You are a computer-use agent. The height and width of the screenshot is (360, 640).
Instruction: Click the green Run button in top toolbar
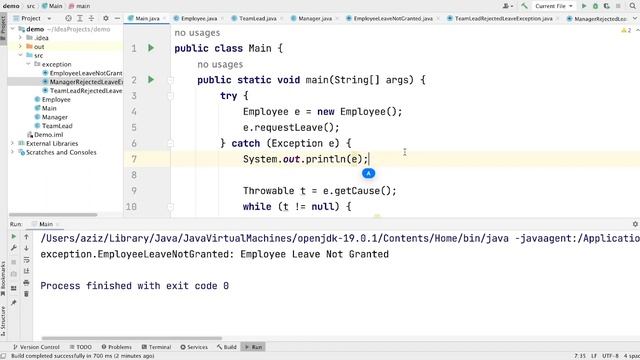[584, 6]
